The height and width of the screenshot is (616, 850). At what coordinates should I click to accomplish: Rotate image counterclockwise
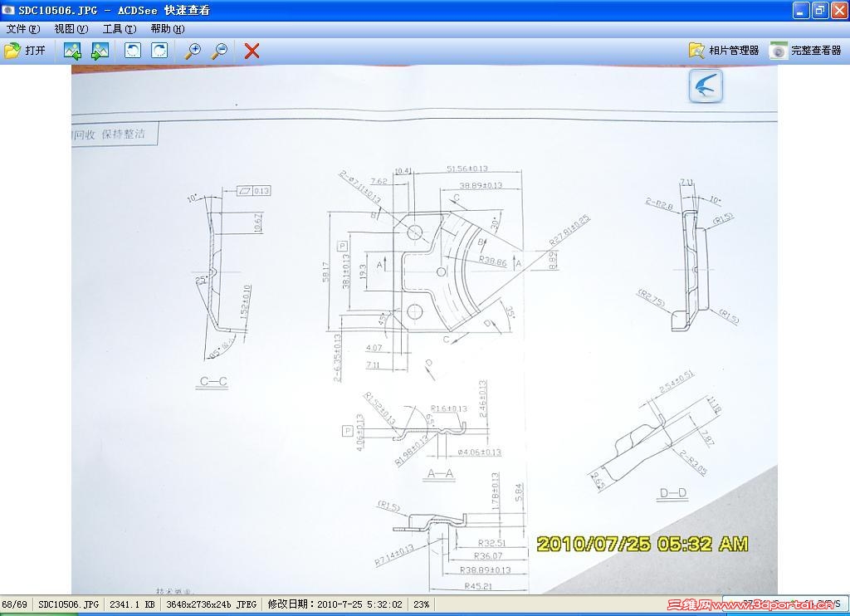point(132,51)
